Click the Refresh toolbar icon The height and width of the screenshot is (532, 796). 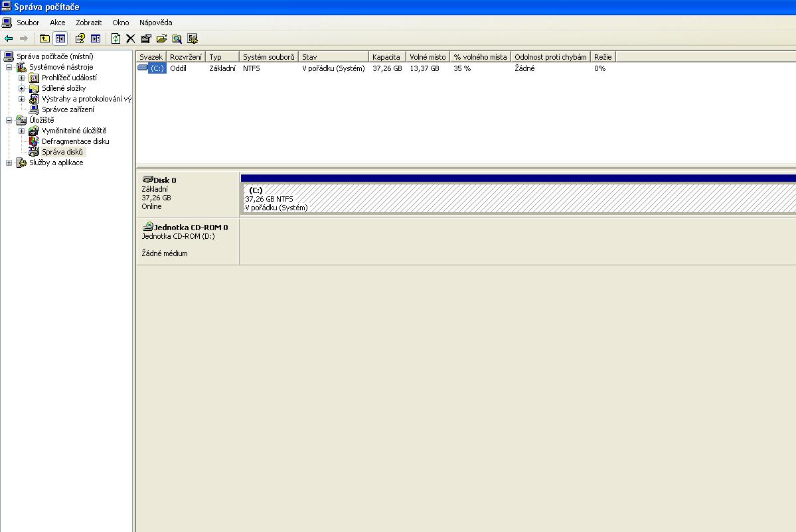click(116, 38)
